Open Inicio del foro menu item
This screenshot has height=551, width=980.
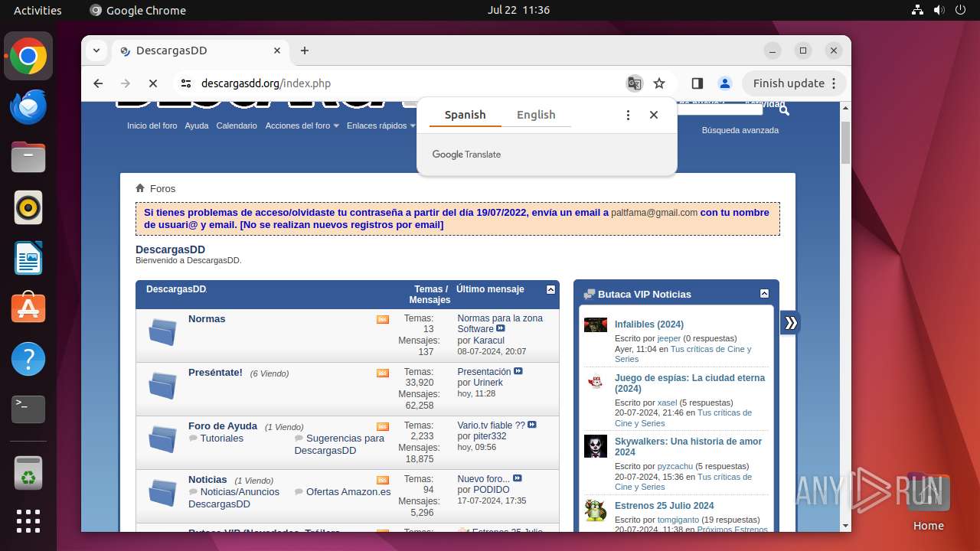tap(152, 126)
